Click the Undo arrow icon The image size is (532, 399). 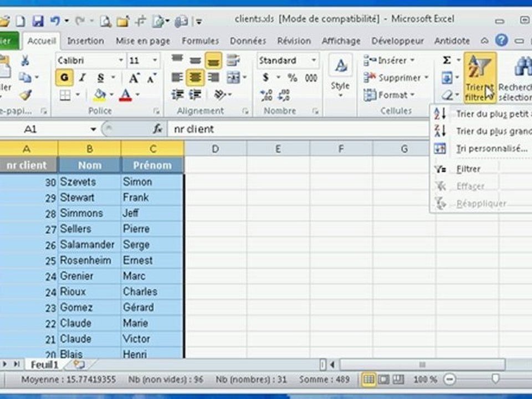pyautogui.click(x=55, y=21)
